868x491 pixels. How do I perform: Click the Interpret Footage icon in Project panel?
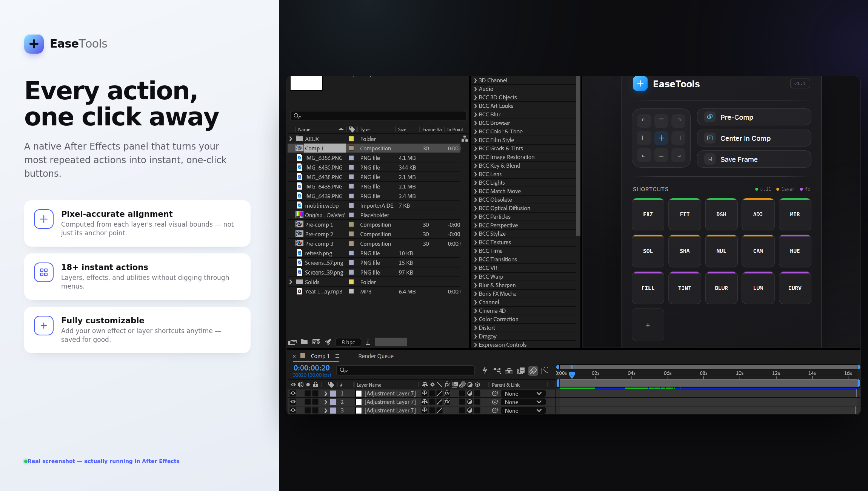point(292,342)
